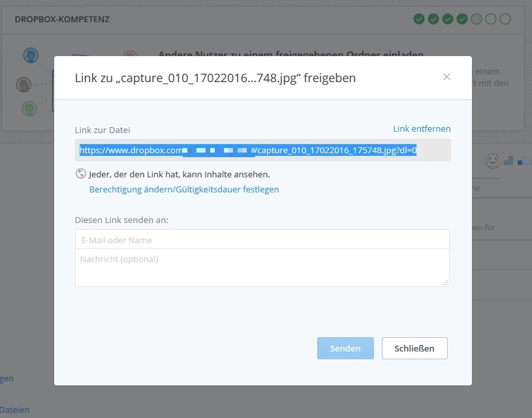Click the fifth unfilled progress circle
The image size is (532, 418).
click(x=477, y=19)
